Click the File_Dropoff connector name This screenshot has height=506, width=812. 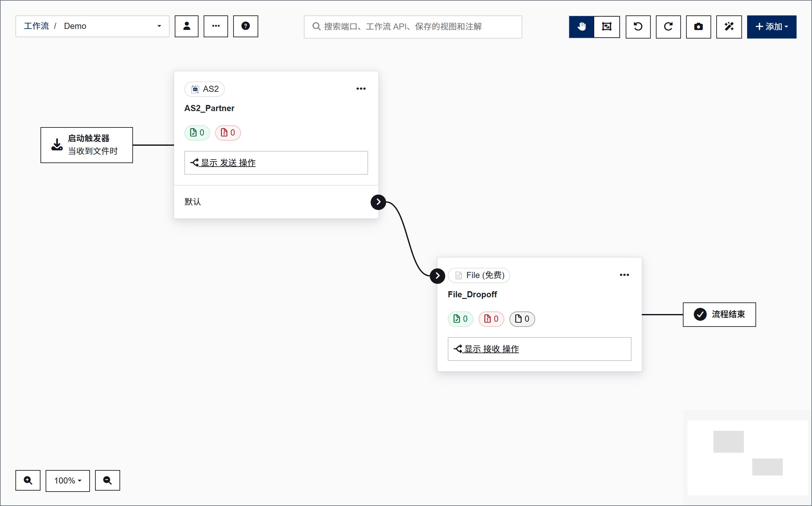(x=472, y=294)
